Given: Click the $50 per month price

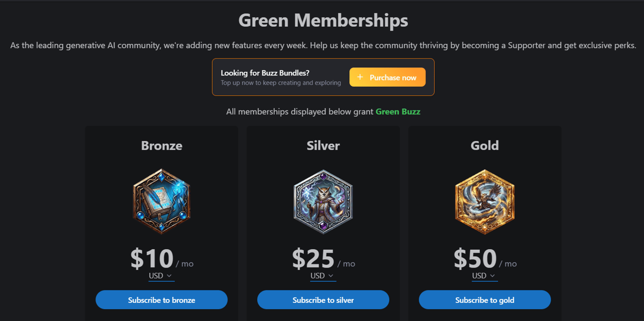Looking at the screenshot, I should coord(475,259).
